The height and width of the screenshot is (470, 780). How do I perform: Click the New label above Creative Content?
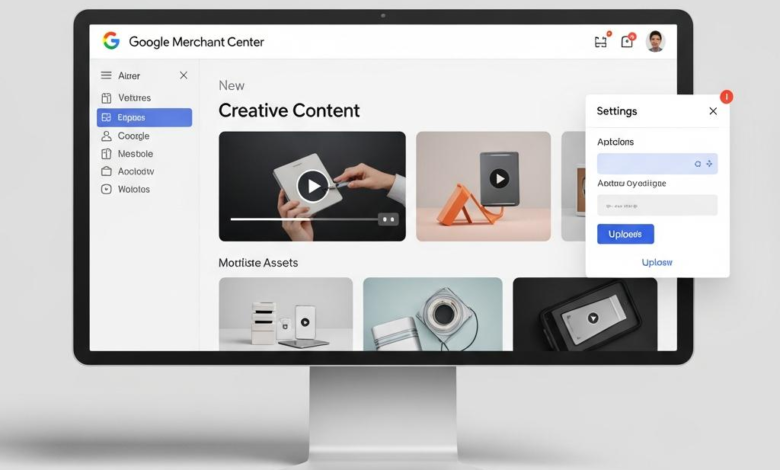pyautogui.click(x=232, y=86)
